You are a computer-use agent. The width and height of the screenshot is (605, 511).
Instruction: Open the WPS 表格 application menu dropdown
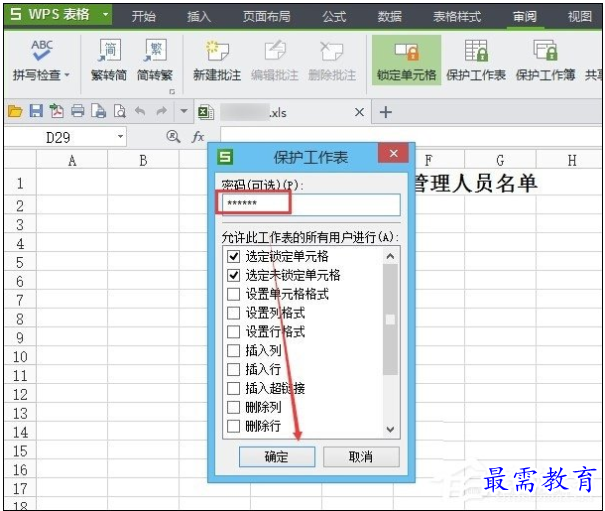click(x=105, y=15)
